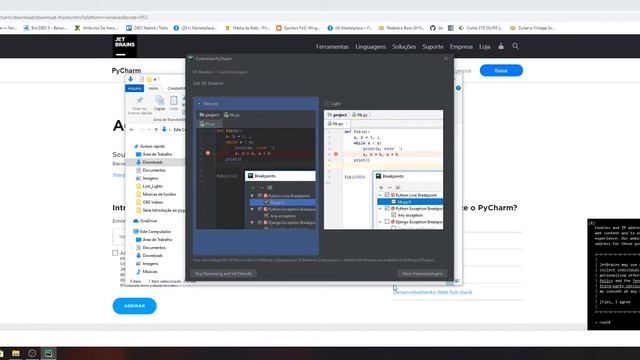Select the Darcula theme radio button
The height and width of the screenshot is (360, 640).
pos(200,104)
